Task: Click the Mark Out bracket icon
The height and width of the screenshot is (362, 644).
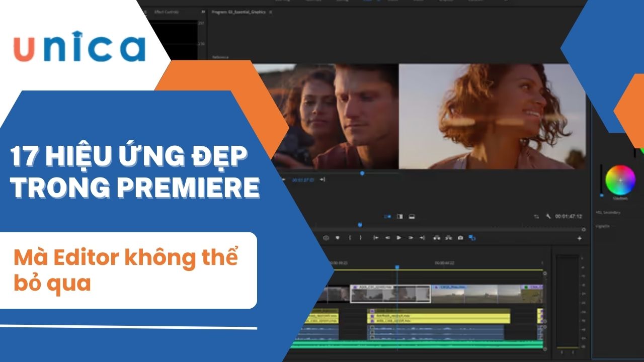Action: click(x=360, y=238)
